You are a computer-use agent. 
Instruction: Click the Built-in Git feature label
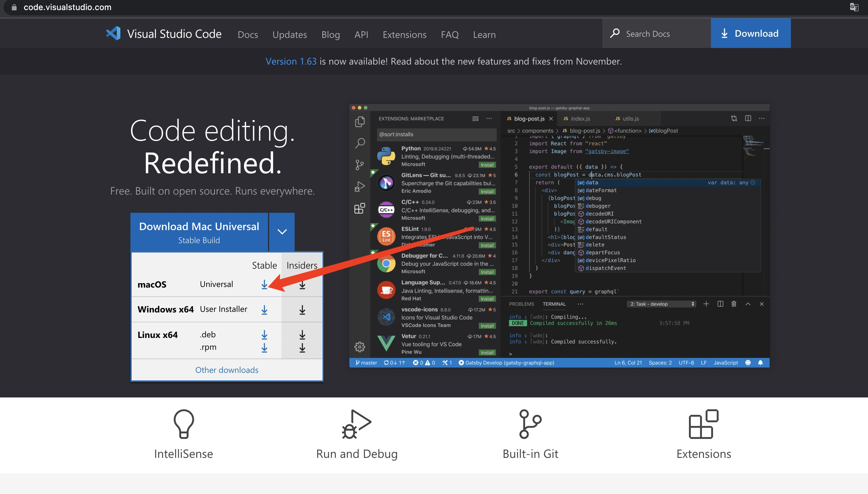530,454
